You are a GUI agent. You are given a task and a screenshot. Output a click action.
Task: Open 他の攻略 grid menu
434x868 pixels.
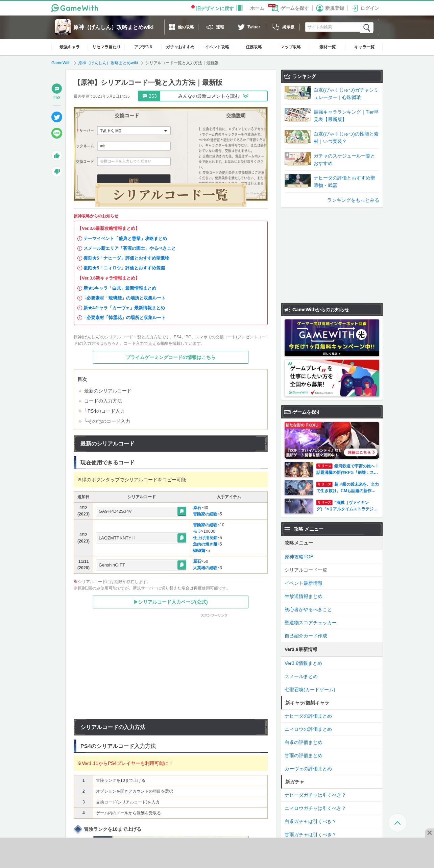coord(182,27)
